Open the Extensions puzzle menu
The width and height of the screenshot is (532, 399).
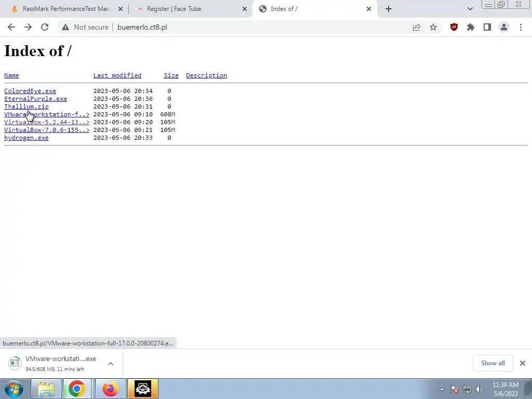pos(471,27)
